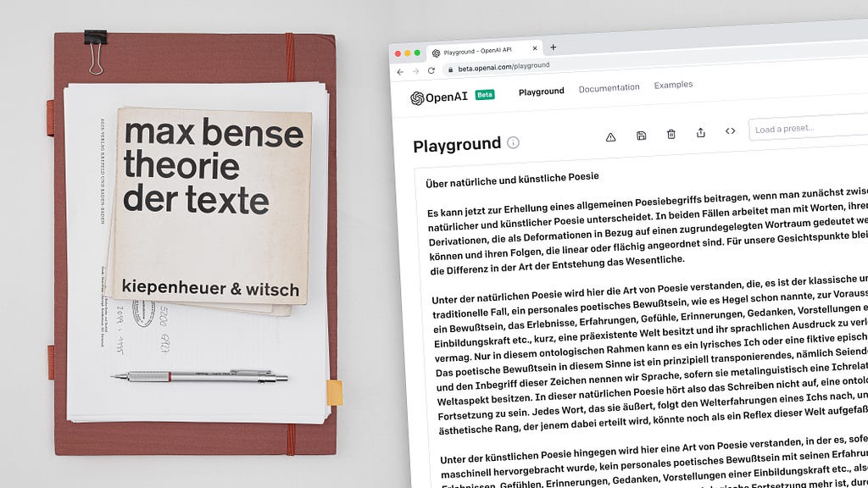Delete preset with trash can icon
Viewport: 868px width, 488px height.
click(x=671, y=134)
